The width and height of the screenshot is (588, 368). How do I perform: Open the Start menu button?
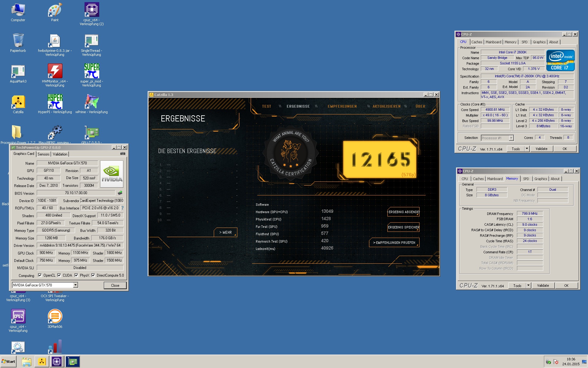click(8, 362)
